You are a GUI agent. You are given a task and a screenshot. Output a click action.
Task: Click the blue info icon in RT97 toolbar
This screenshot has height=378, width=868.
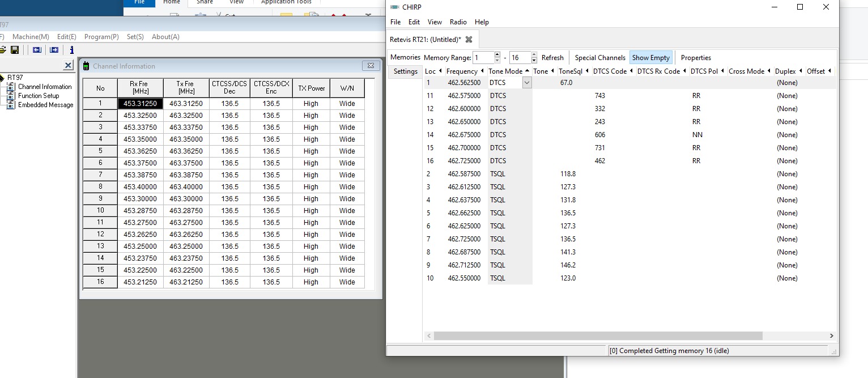pyautogui.click(x=71, y=50)
